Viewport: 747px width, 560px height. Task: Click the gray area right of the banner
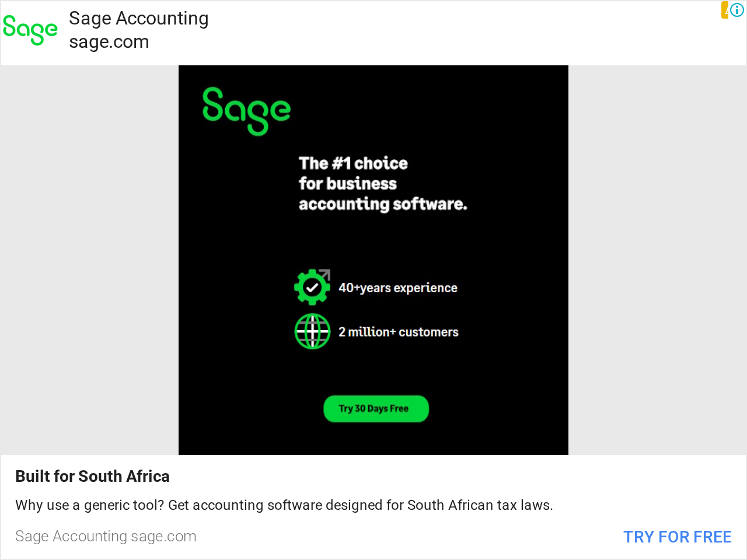pos(657,260)
